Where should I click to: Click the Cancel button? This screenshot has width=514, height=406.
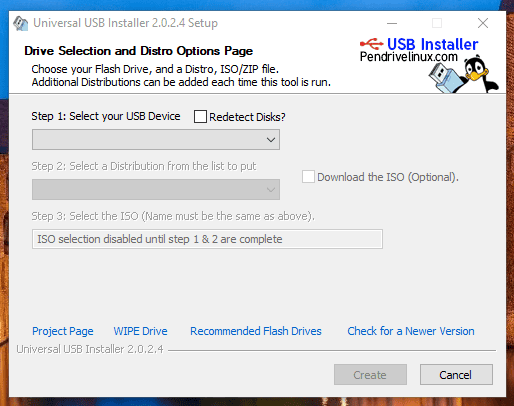(456, 375)
